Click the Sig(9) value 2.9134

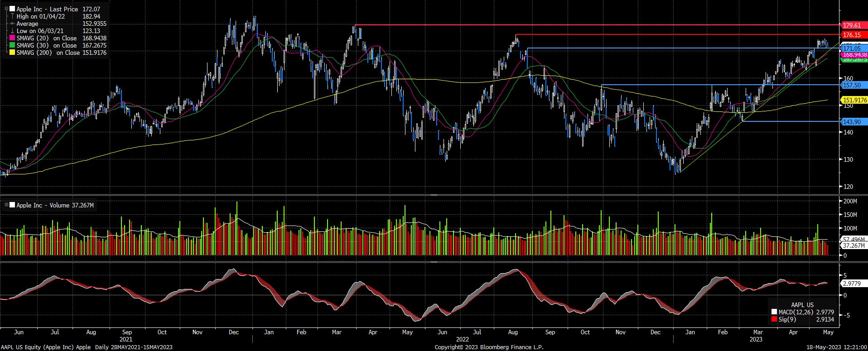(x=824, y=320)
